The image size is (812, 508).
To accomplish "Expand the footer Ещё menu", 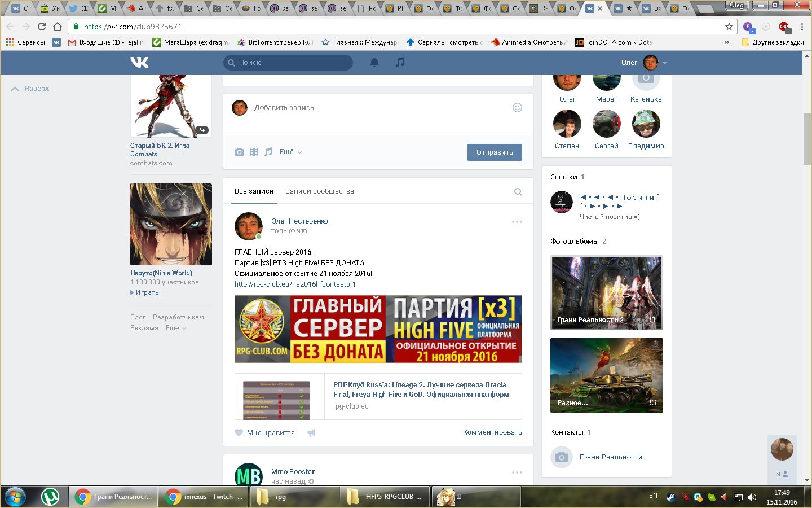I will (175, 328).
